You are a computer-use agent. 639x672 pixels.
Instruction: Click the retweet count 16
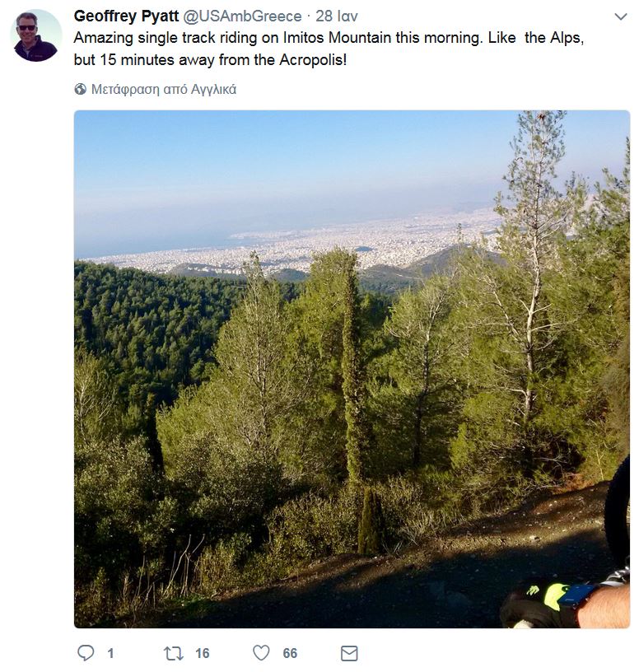203,653
